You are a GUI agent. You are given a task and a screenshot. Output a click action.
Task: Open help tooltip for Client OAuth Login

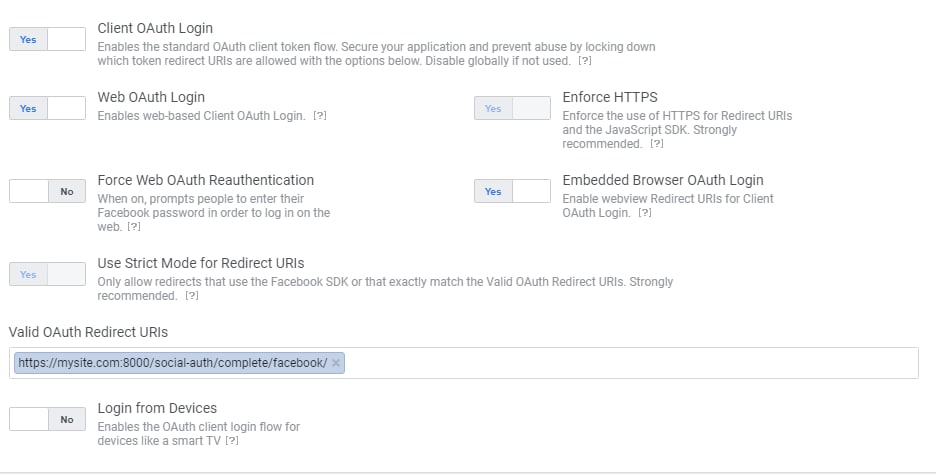tap(585, 62)
